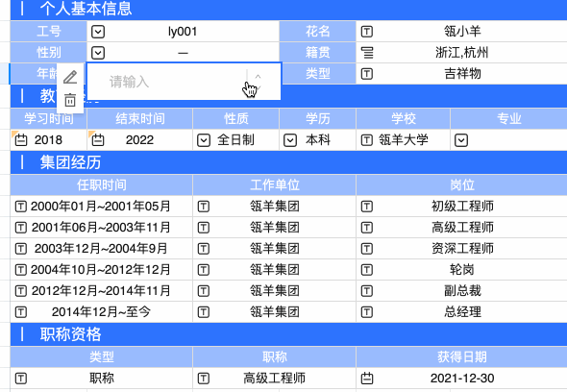Increase value with stepper up arrow

(x=258, y=76)
